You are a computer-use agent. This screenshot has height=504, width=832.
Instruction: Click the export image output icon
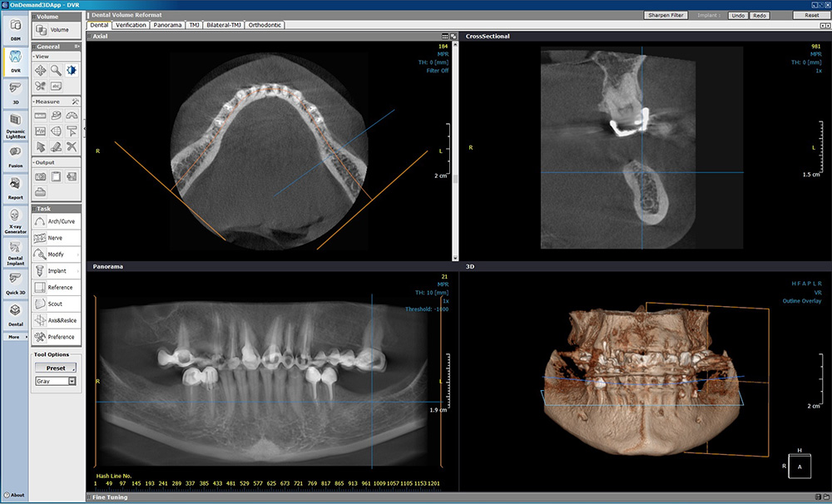[72, 176]
